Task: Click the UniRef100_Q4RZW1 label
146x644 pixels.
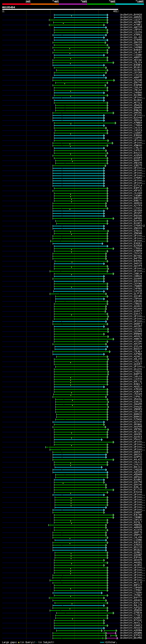Action: click(131, 113)
